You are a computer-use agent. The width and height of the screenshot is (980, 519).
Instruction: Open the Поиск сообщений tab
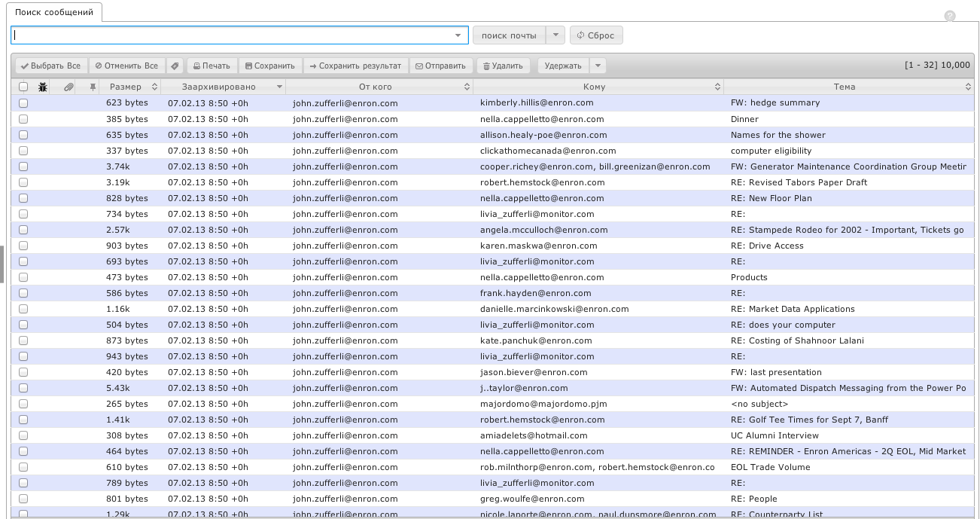54,13
